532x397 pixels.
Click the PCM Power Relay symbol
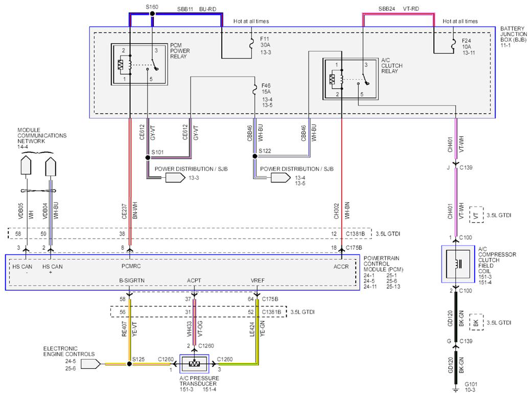(x=140, y=64)
